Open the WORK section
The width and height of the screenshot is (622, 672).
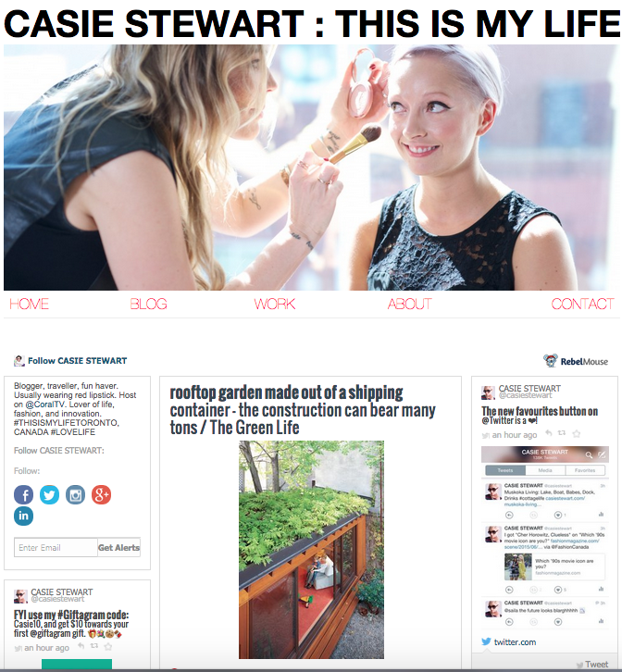point(274,304)
